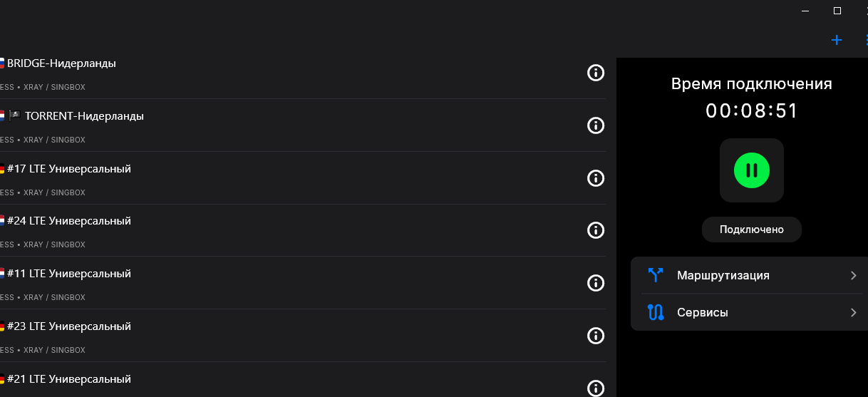Viewport: 868px width, 397px height.
Task: Open info for BRIDGE-Нидерланды server
Action: coord(595,73)
